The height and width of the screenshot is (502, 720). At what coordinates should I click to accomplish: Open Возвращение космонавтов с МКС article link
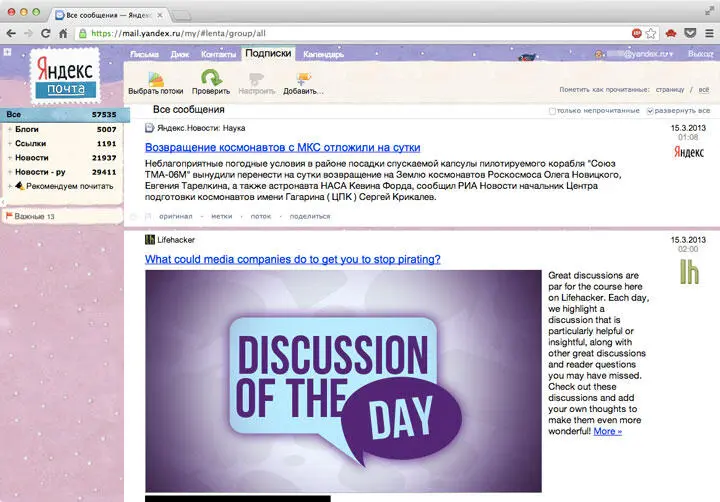click(x=282, y=147)
